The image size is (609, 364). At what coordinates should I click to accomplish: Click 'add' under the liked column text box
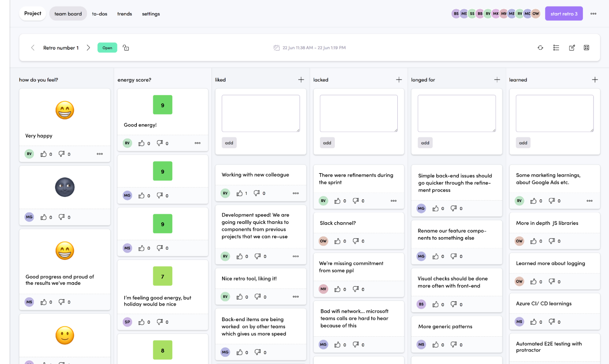229,142
